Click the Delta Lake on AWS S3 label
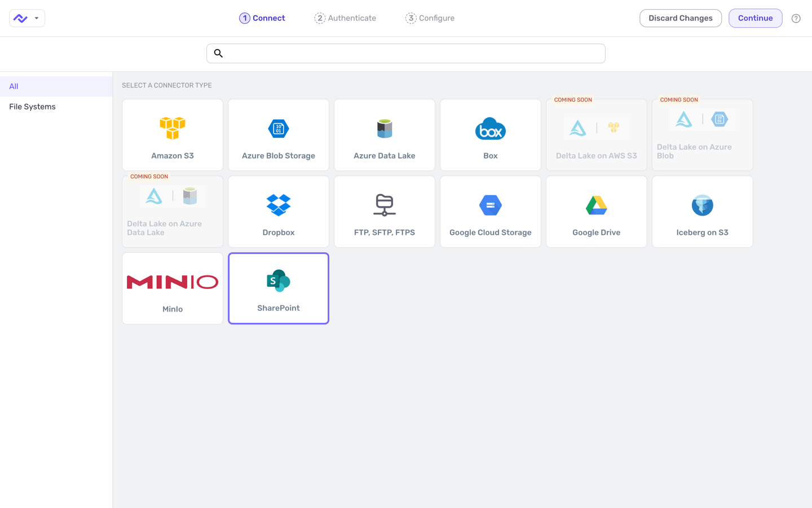This screenshot has height=508, width=812. click(x=597, y=156)
